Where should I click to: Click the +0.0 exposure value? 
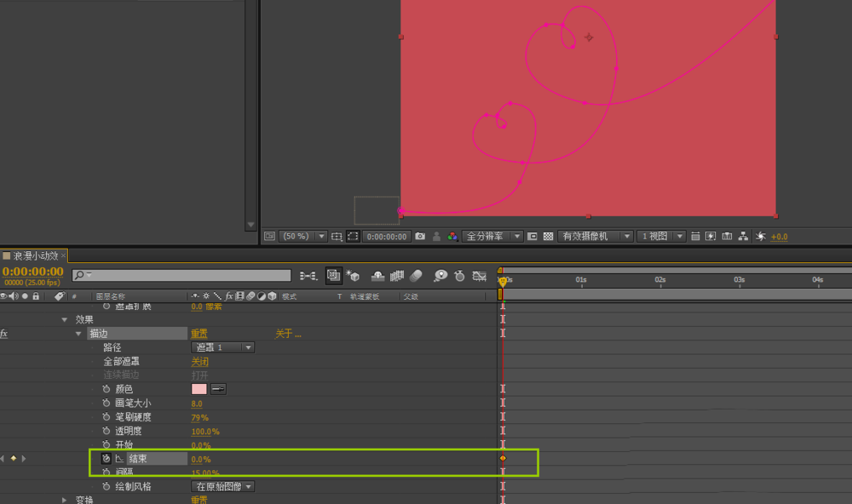pyautogui.click(x=780, y=237)
